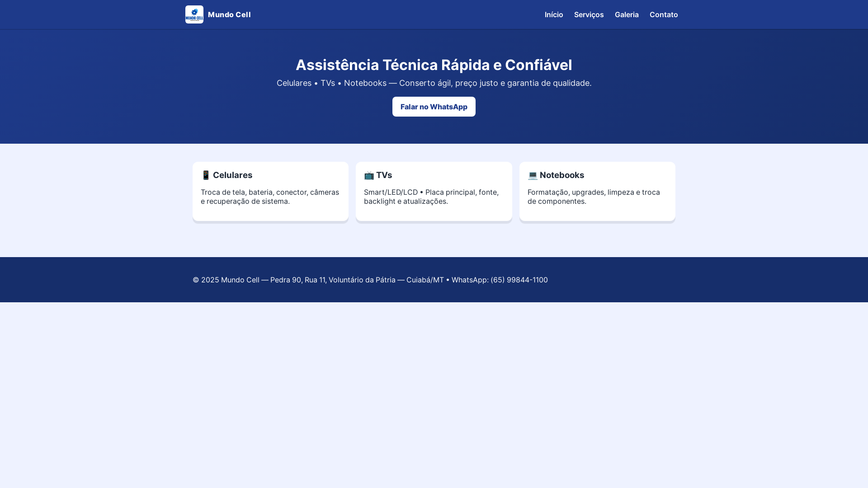
Task: Select the TVs card heading
Action: point(378,175)
